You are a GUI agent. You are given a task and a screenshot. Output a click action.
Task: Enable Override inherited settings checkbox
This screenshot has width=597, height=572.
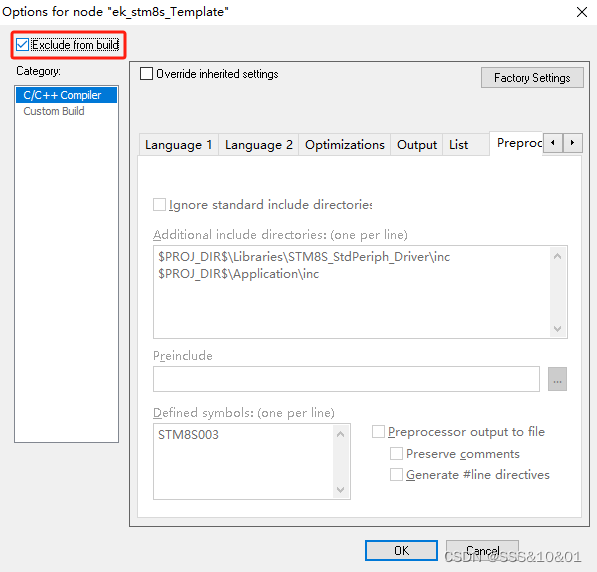(x=146, y=73)
